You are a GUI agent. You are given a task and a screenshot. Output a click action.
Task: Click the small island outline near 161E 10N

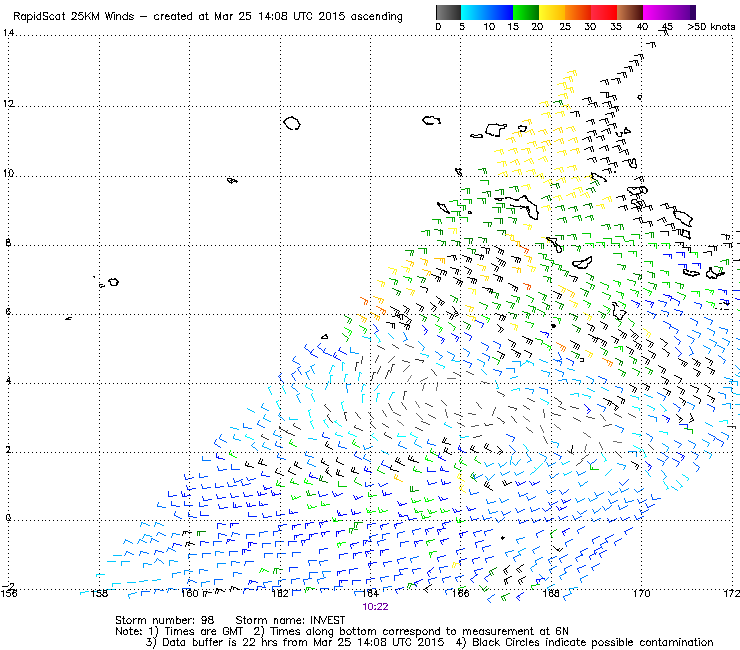click(x=232, y=180)
